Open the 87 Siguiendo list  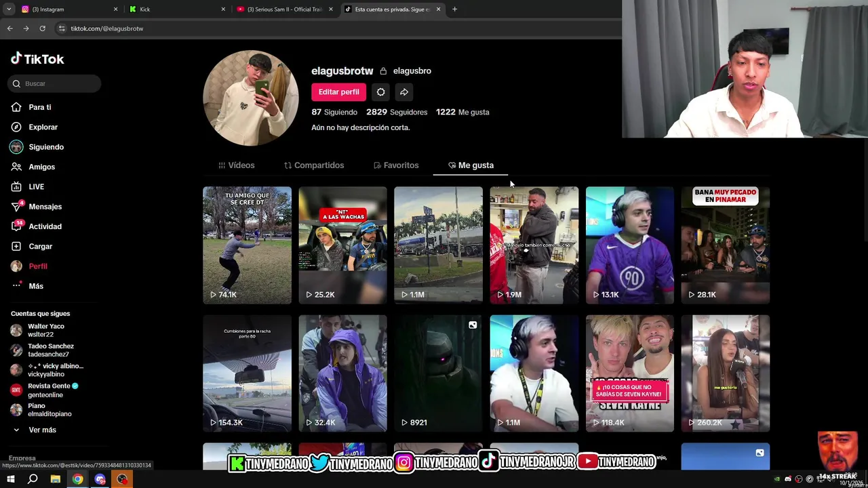334,112
